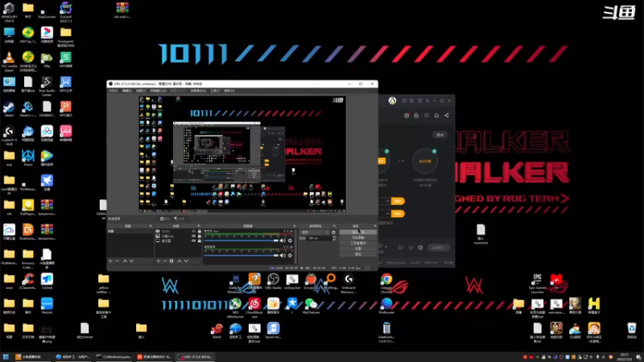This screenshot has height=362, width=644.
Task: Click the share icon in the background app window
Action: (447, 115)
